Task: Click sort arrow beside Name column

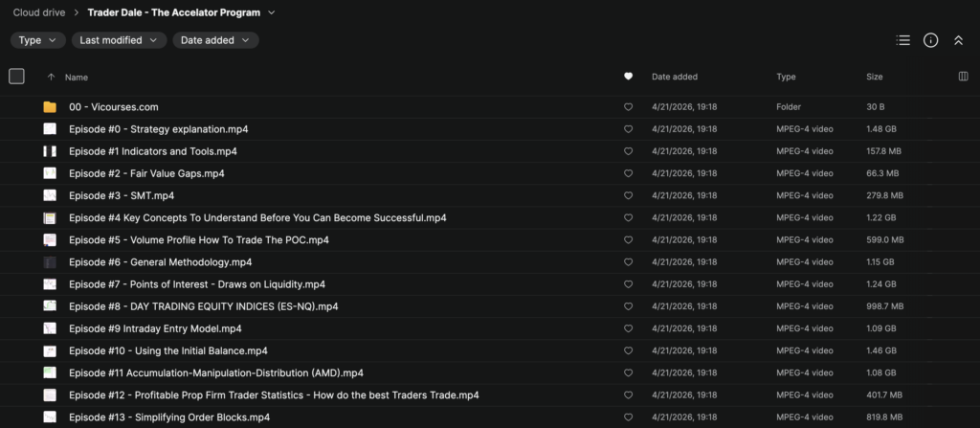Action: pyautogui.click(x=51, y=77)
